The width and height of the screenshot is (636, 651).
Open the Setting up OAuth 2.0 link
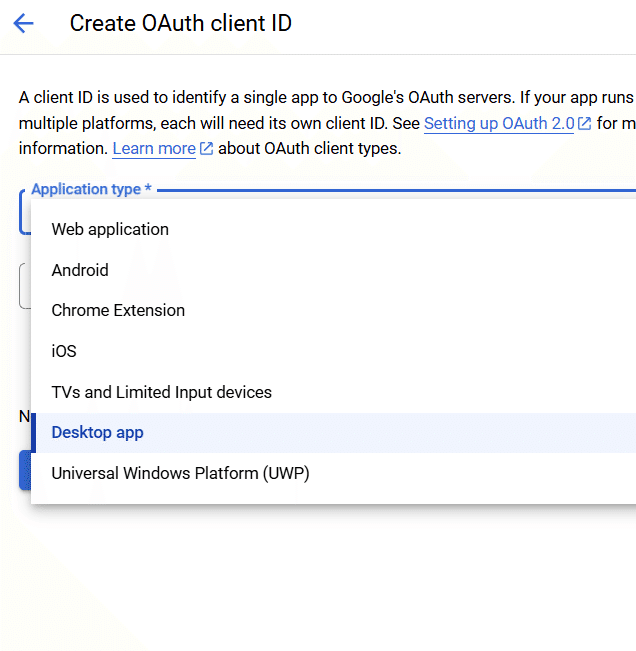tap(499, 123)
